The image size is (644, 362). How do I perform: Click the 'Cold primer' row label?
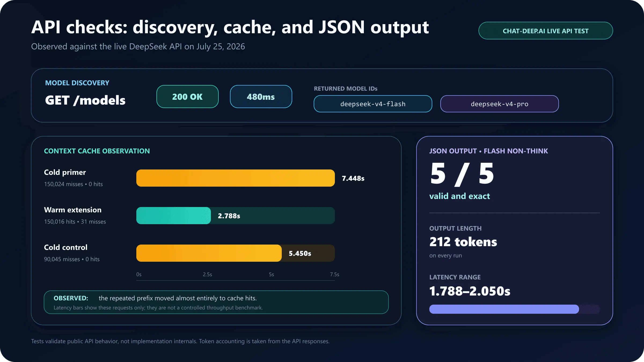point(65,172)
